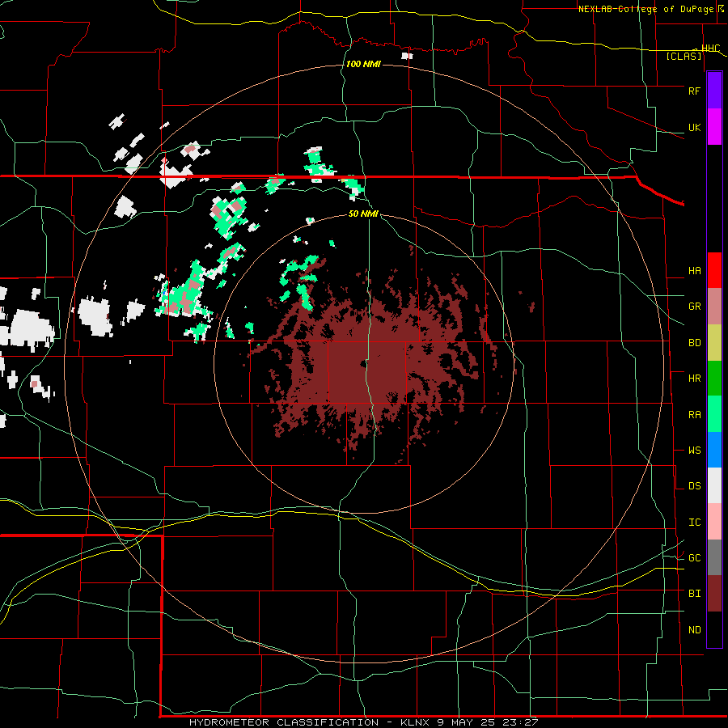Click the 'GR' legend label
728x728 pixels.
tap(694, 307)
